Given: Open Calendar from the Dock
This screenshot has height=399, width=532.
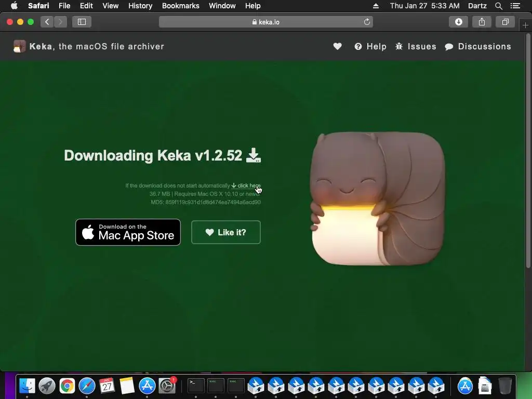Looking at the screenshot, I should pos(107,386).
